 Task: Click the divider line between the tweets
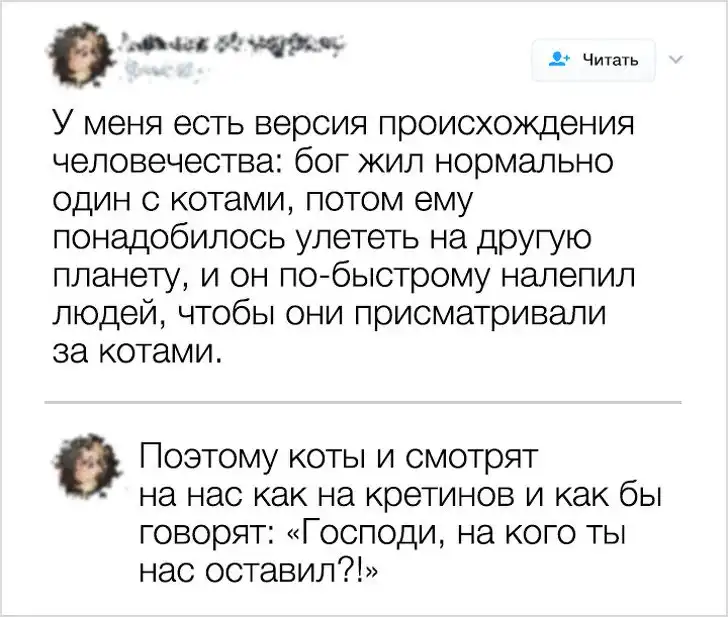(364, 402)
